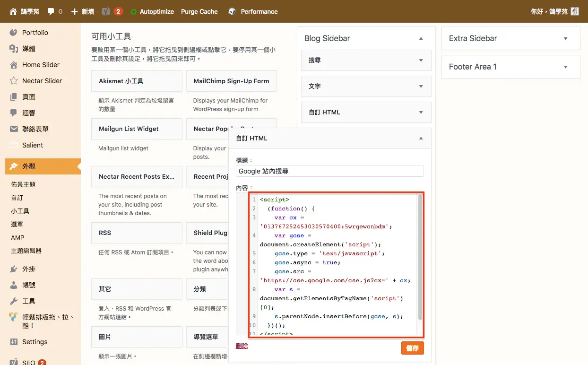Click the 可用小工具 heading
The image size is (588, 365).
click(111, 36)
